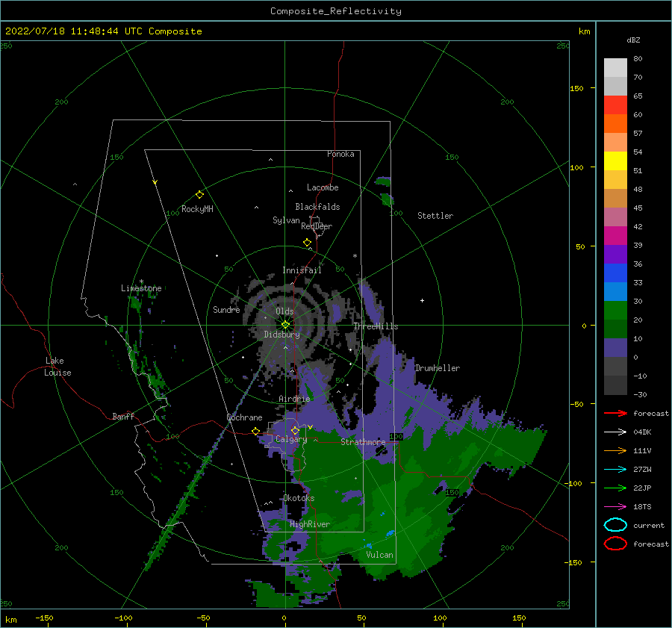This screenshot has height=628, width=672.
Task: Click the Composite_Reflectivity title
Action: click(336, 11)
